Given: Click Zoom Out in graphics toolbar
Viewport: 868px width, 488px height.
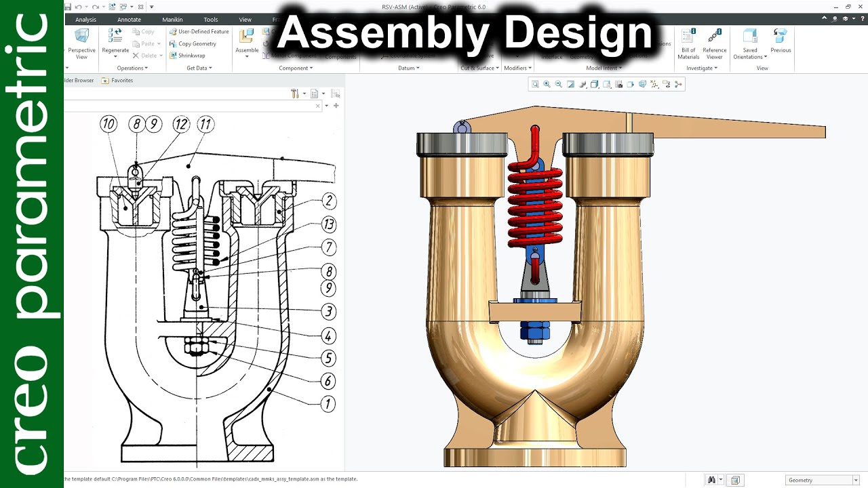Looking at the screenshot, I should pos(559,84).
